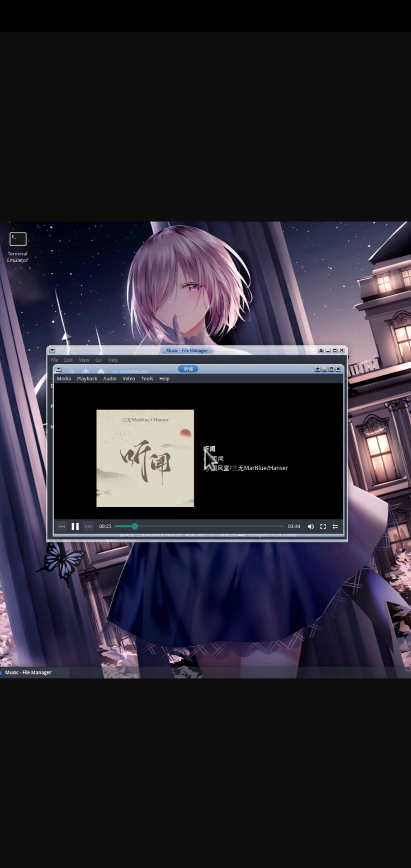Click the elapsed time 00:25
The width and height of the screenshot is (411, 868).
click(105, 526)
